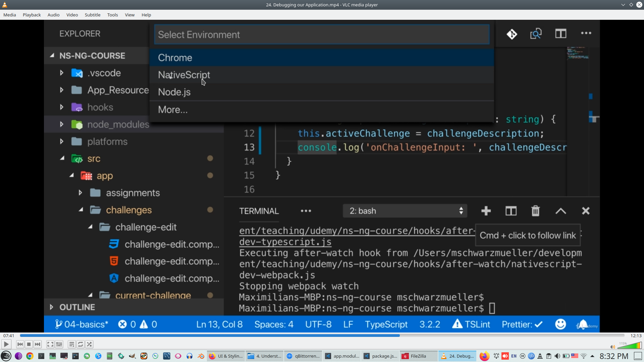Show extended settings equalizer panel

(59, 344)
